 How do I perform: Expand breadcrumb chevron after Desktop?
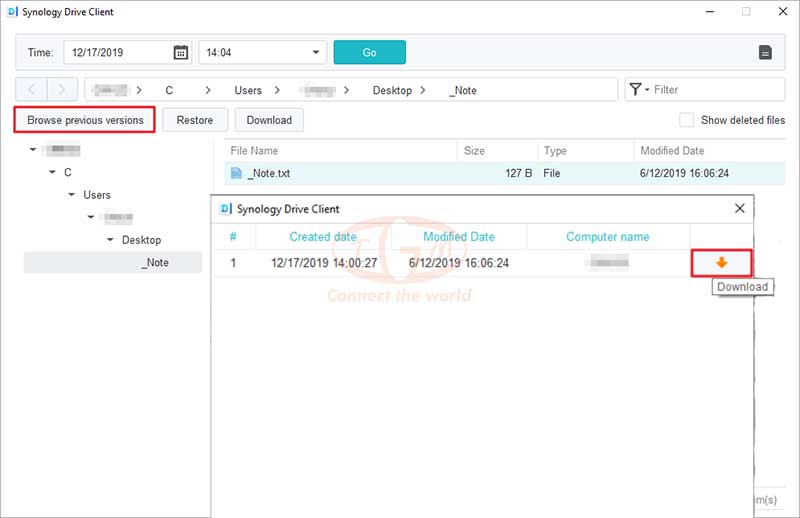coord(422,90)
